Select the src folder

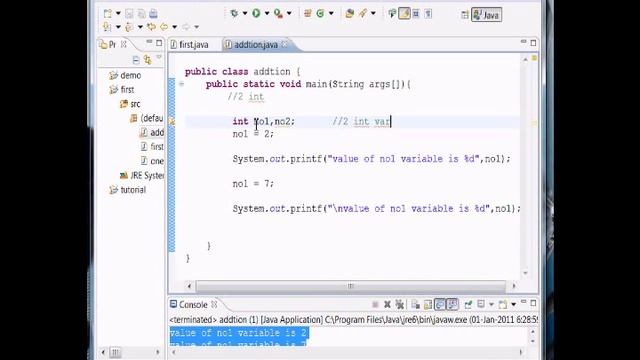coord(131,104)
